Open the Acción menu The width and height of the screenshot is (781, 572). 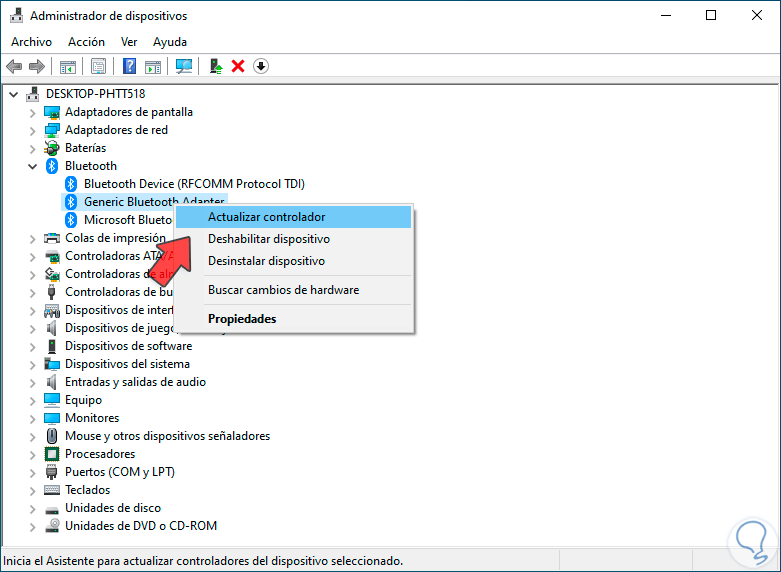pos(86,42)
